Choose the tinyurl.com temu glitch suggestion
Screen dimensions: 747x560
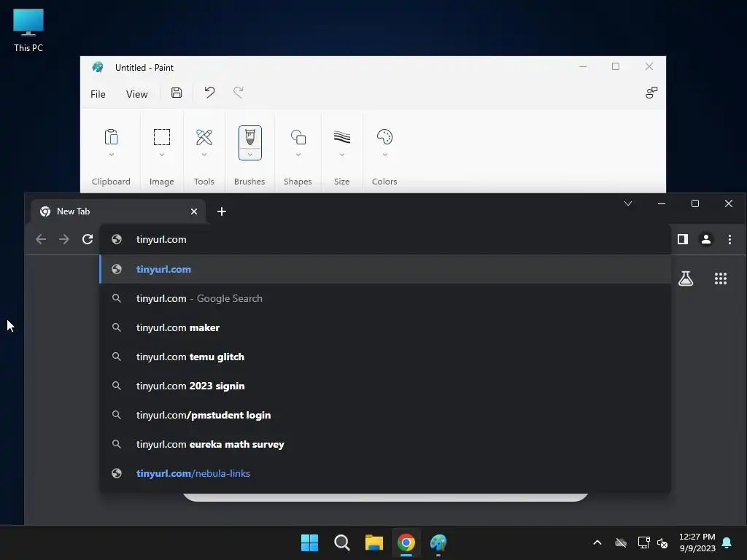(385, 357)
